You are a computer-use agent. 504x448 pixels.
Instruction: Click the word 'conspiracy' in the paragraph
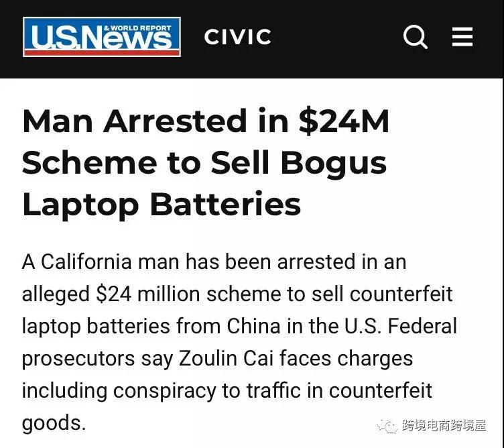pos(165,392)
